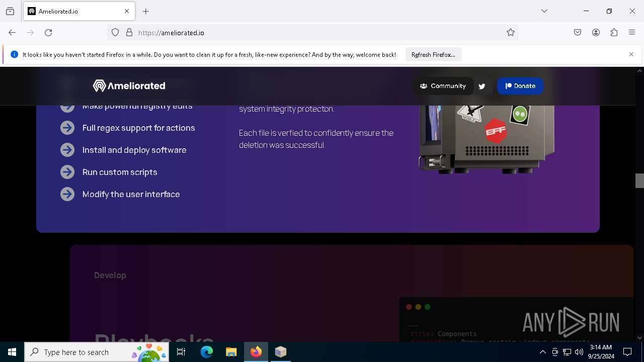Click arrow icon beside Modify the user interface

(x=67, y=194)
